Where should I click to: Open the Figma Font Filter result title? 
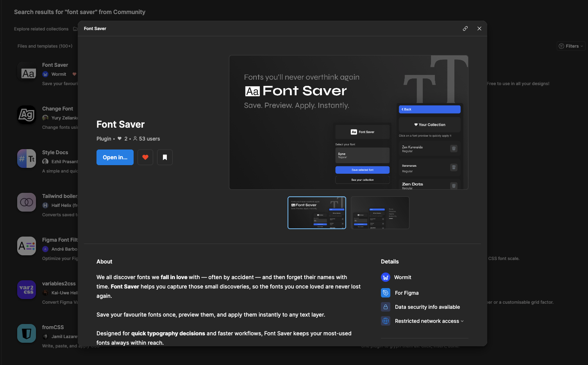tap(60, 240)
